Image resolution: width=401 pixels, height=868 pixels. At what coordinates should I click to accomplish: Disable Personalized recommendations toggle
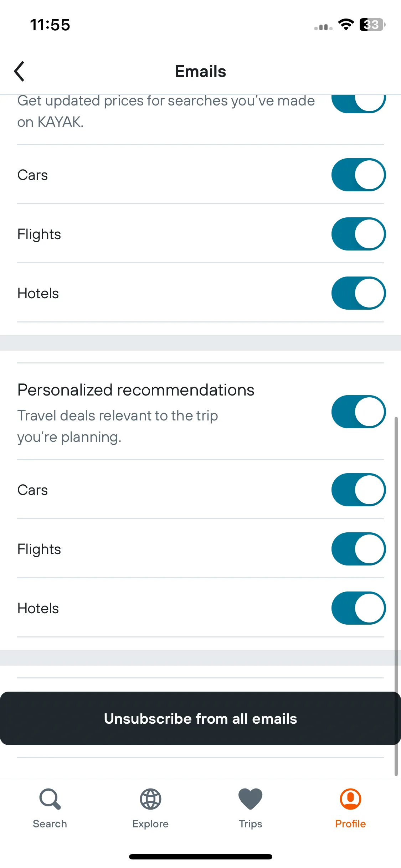click(x=359, y=412)
